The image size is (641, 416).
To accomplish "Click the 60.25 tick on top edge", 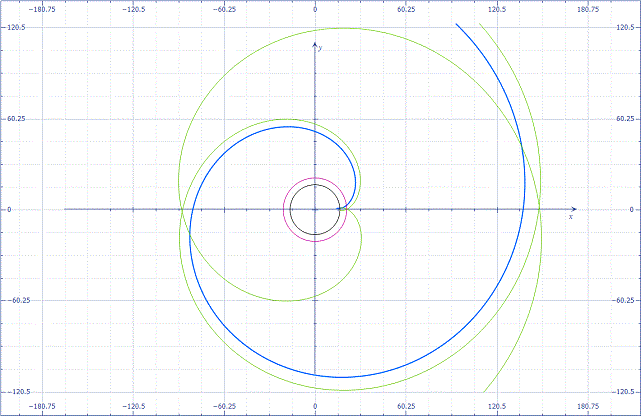I will click(406, 9).
